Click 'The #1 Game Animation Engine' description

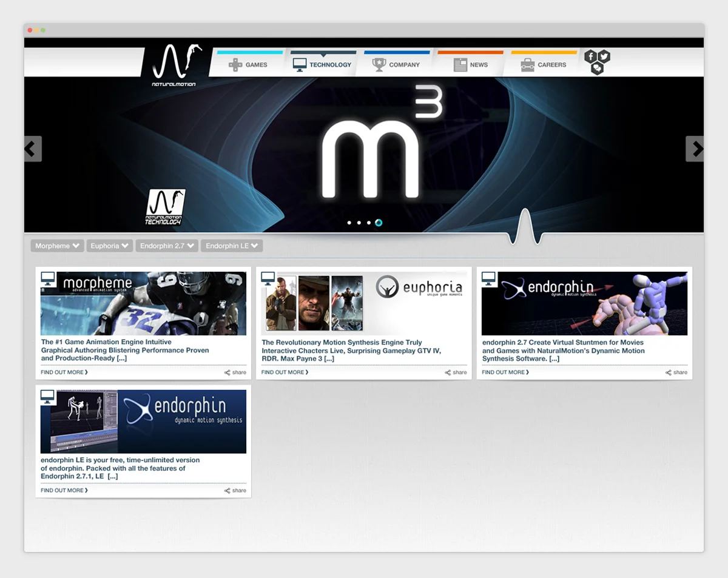[125, 351]
